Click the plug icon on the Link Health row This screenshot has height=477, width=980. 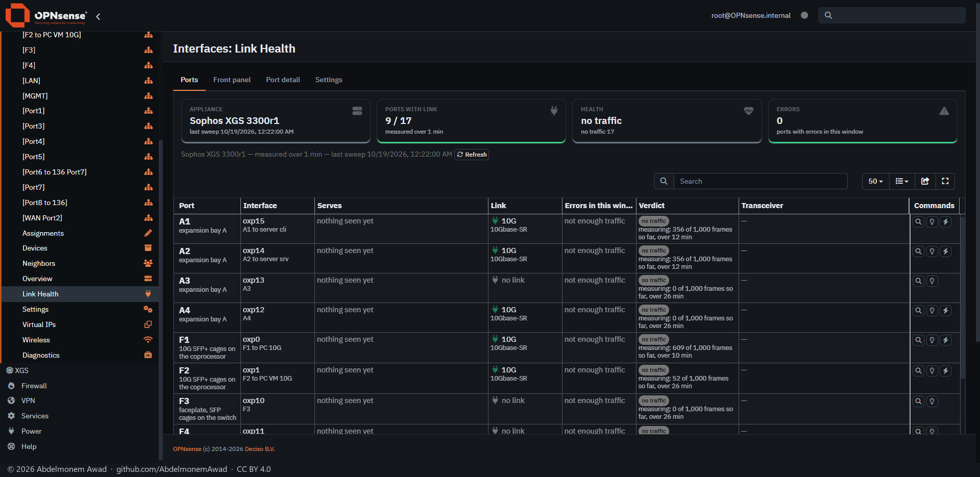(x=148, y=294)
